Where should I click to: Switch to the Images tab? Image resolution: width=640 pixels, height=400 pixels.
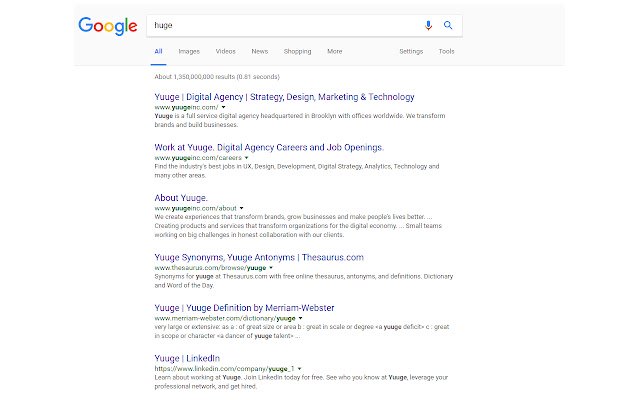tap(189, 51)
